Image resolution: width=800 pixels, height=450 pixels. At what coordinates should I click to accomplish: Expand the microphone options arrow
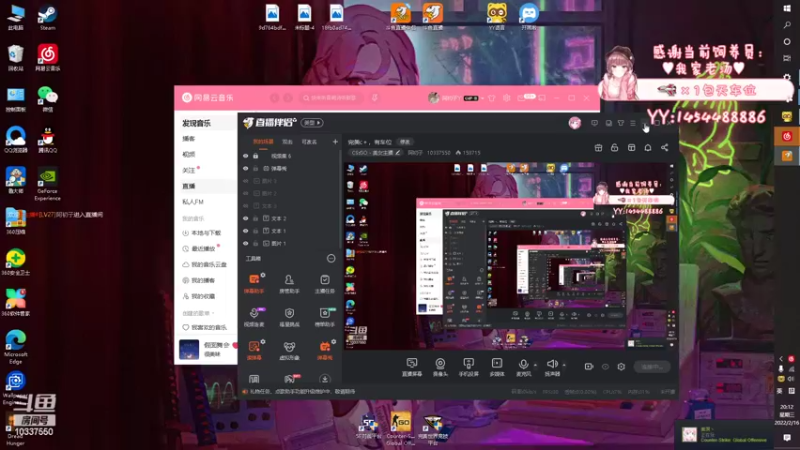[x=535, y=365]
